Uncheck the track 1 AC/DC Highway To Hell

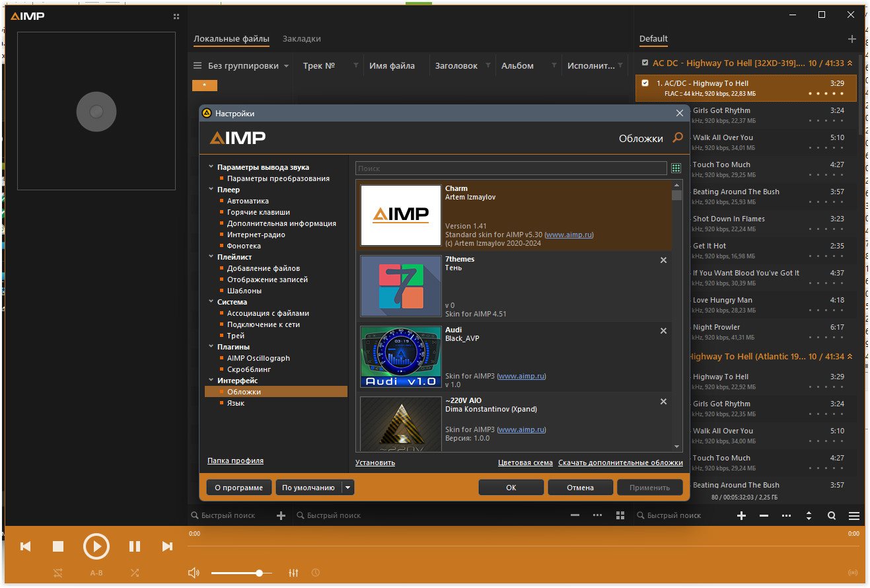645,83
